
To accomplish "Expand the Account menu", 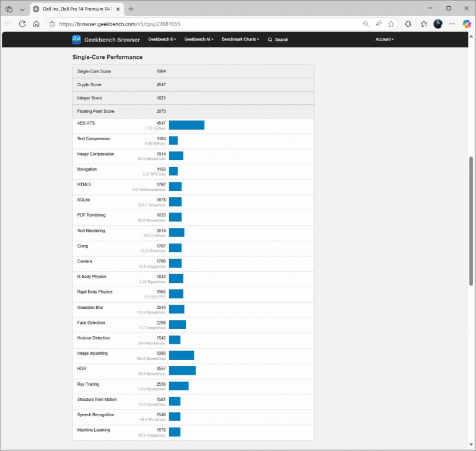I will [x=384, y=40].
